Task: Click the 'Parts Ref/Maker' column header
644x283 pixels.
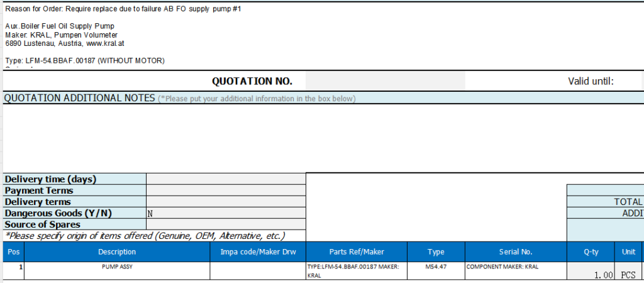Action: click(x=357, y=252)
